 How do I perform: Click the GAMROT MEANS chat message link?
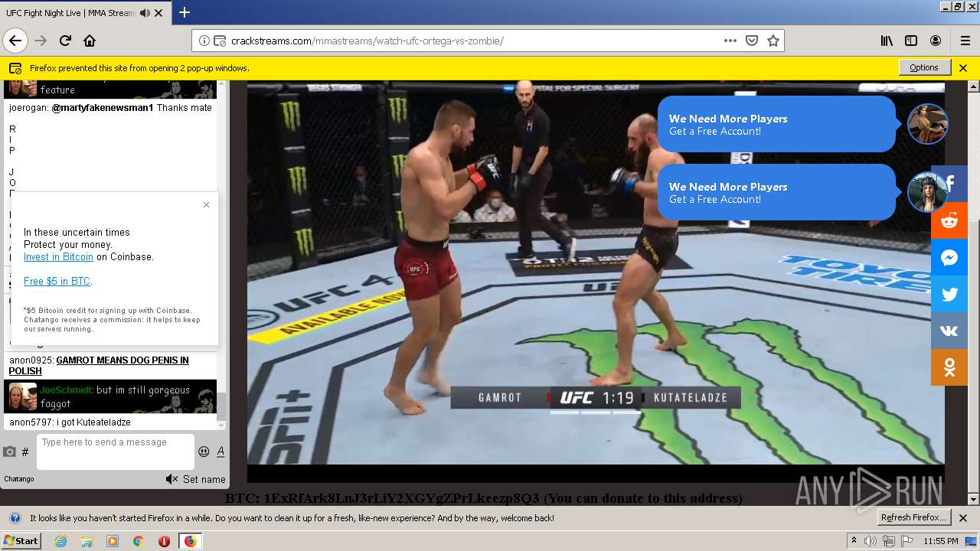click(99, 366)
